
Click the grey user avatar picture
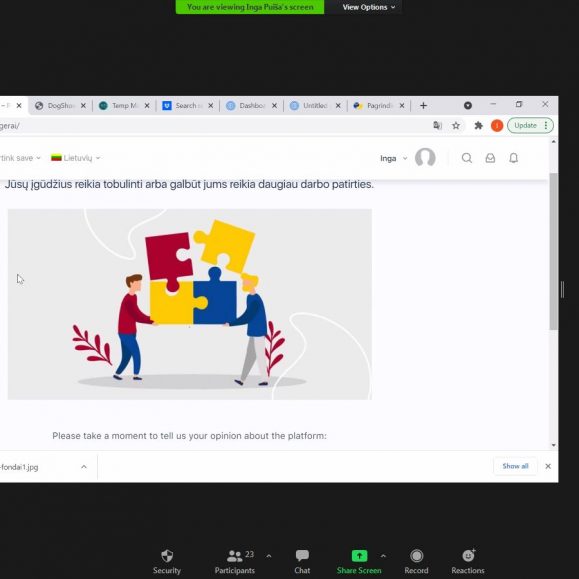pos(425,158)
